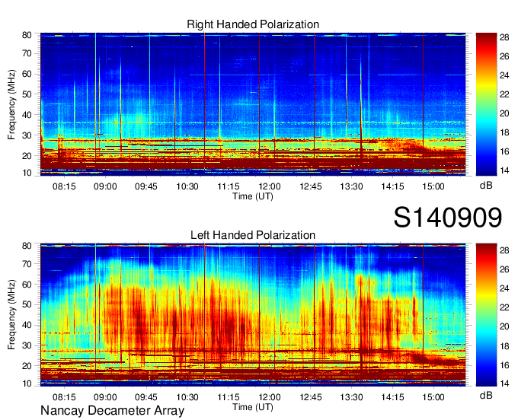
Task: Click '15:00' time tick on Right Handed plot
Action: [433, 186]
